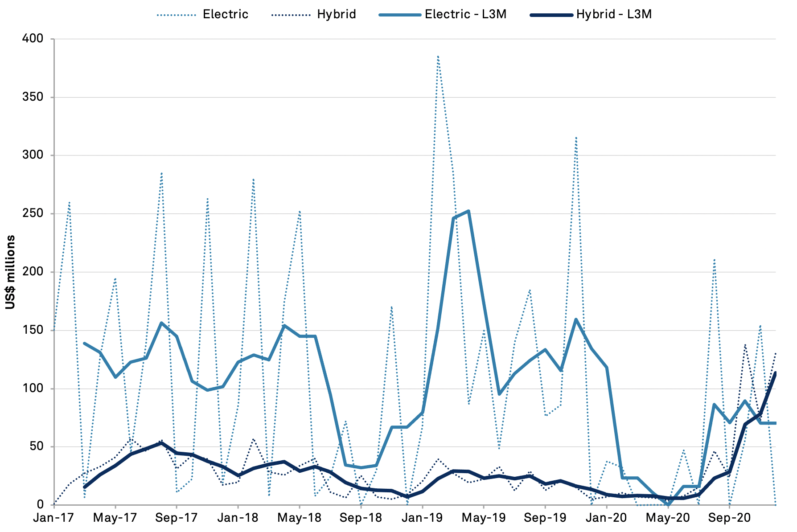This screenshot has height=532, width=797.
Task: Click the 400 y-axis value label
Action: click(33, 39)
